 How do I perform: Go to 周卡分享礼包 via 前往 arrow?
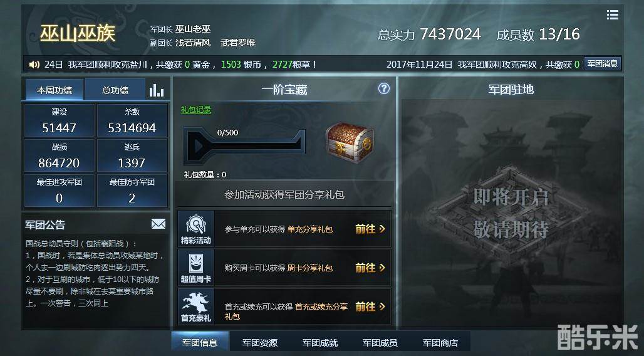pyautogui.click(x=370, y=268)
